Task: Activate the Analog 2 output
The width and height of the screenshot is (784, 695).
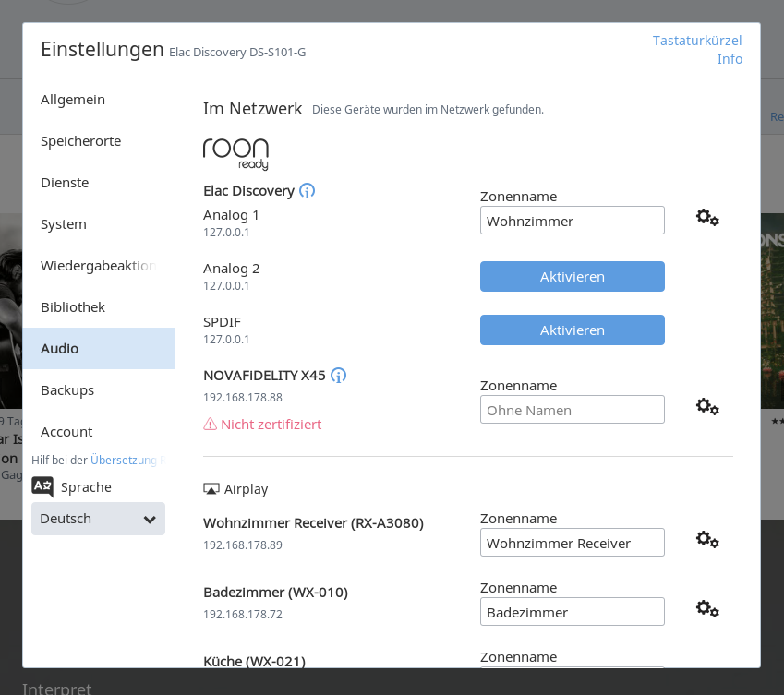Action: [x=572, y=276]
